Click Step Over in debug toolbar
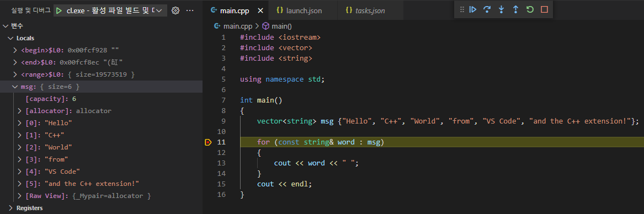This screenshot has height=214, width=644. pos(487,9)
